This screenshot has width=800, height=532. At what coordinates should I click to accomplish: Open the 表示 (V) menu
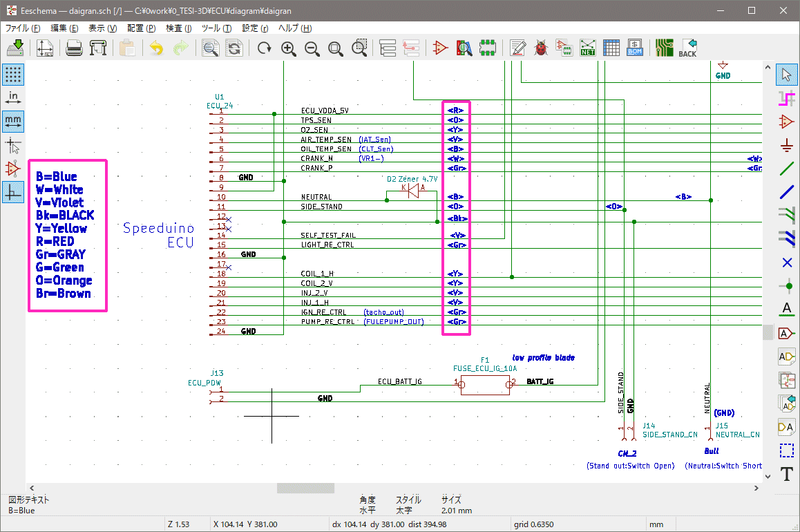(x=102, y=28)
